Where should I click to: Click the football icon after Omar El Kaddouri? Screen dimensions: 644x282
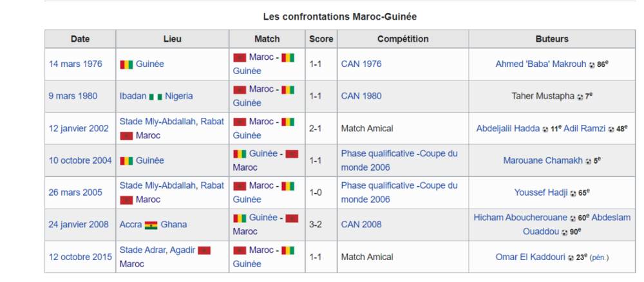click(571, 258)
